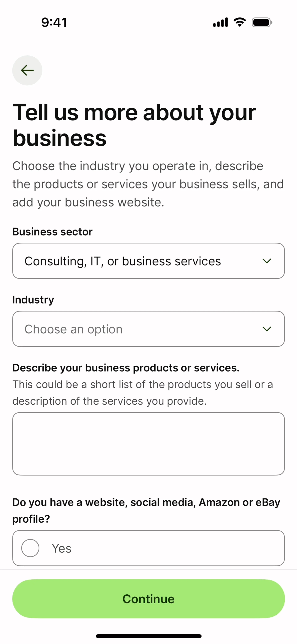Click the Industry field chevron arrow
This screenshot has height=644, width=297.
pos(267,329)
